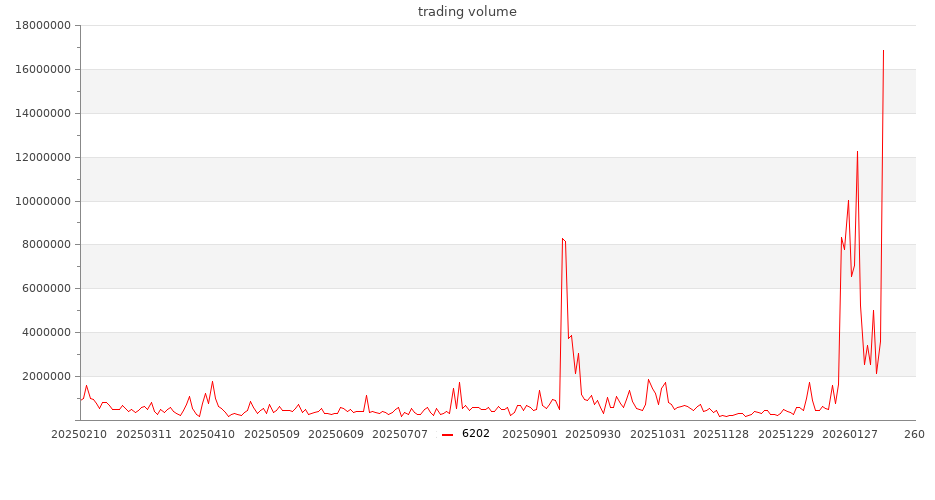Image resolution: width=935 pixels, height=500 pixels.
Task: Click the red line marker beside 6202
Action: pos(448,434)
